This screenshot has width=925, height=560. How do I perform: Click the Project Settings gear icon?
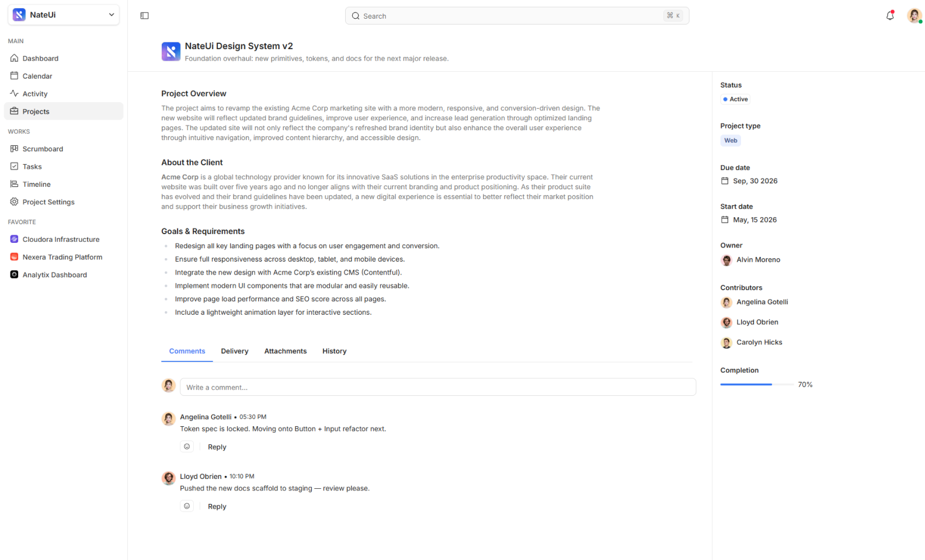[15, 202]
